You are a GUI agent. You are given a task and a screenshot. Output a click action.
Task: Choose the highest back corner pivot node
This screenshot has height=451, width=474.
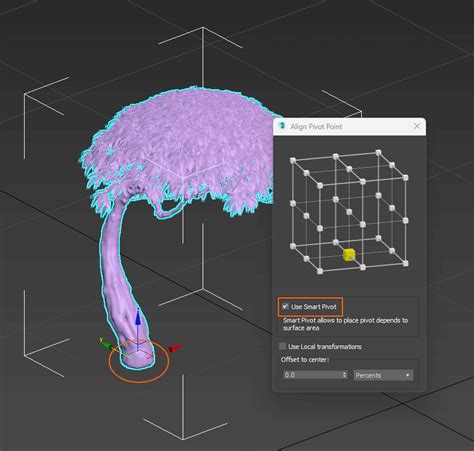[x=378, y=153]
